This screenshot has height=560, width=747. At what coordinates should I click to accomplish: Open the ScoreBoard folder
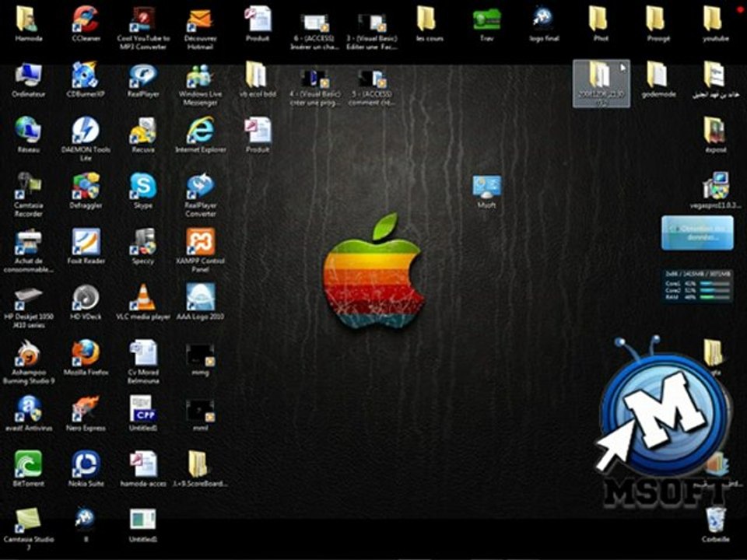click(x=200, y=468)
